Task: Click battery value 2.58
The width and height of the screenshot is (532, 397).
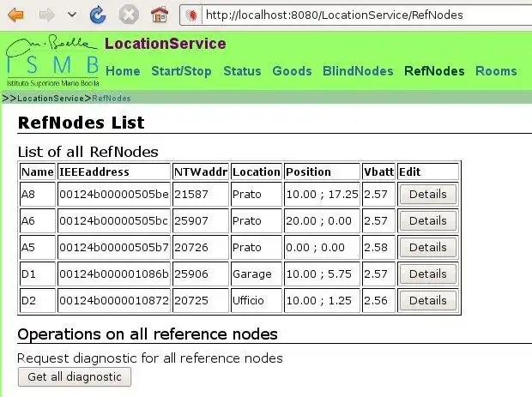Action: pyautogui.click(x=378, y=248)
